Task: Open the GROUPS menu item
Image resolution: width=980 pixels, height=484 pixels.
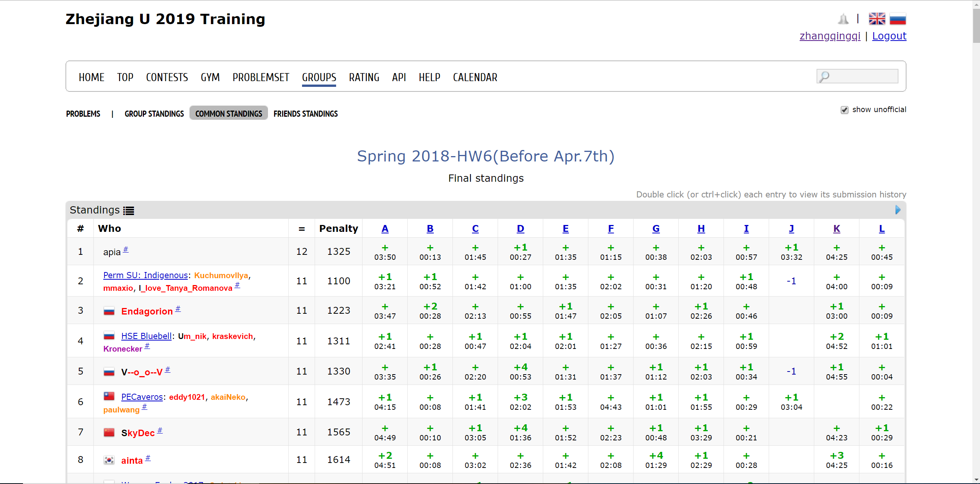Action: click(x=319, y=77)
